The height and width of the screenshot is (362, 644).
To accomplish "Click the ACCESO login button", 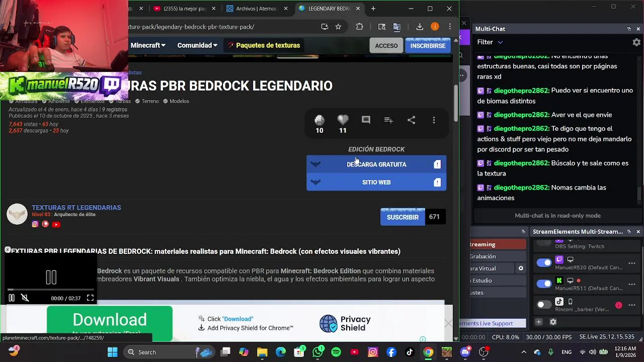I will [386, 46].
